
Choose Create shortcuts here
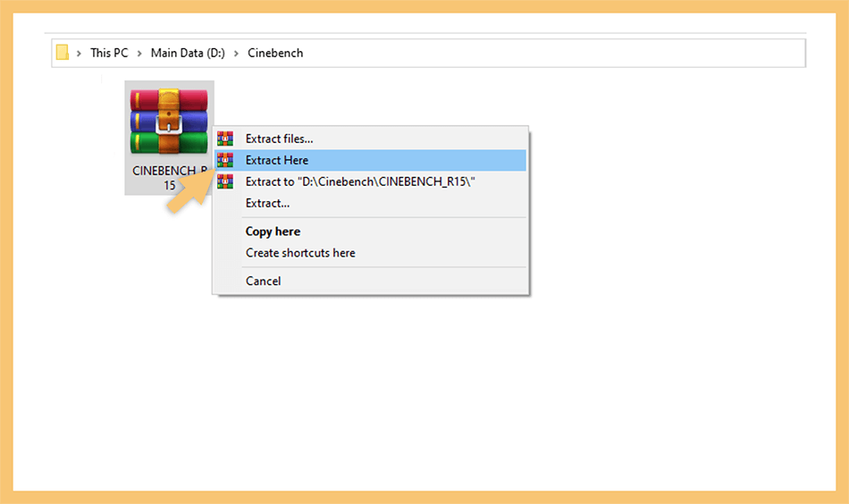pyautogui.click(x=370, y=253)
